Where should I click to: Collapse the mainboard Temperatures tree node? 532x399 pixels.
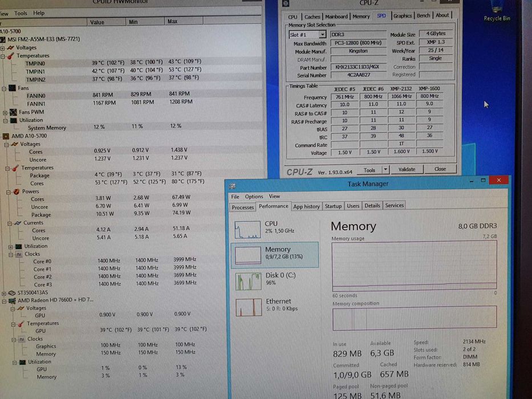(3, 56)
